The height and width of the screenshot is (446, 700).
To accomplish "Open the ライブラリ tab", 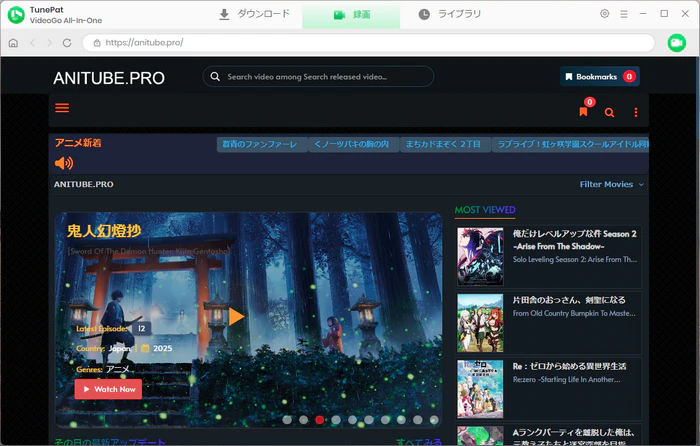I will click(x=450, y=14).
